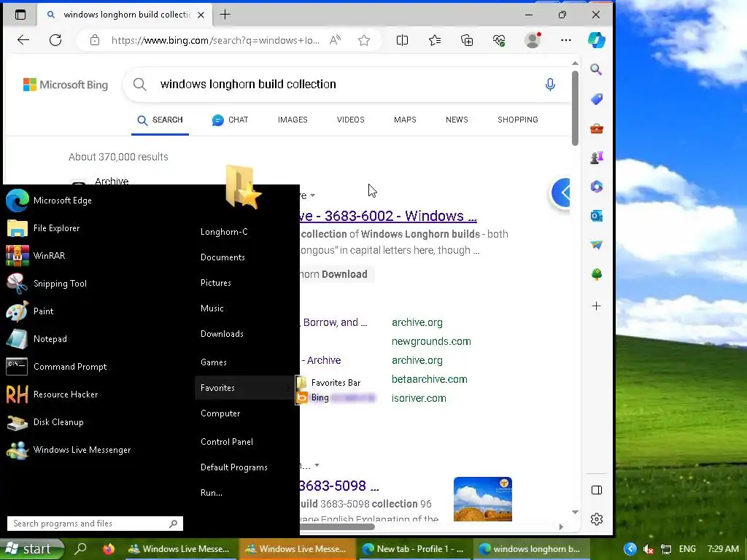The height and width of the screenshot is (560, 747).
Task: Open Browser essentials heart icon
Action: [499, 41]
